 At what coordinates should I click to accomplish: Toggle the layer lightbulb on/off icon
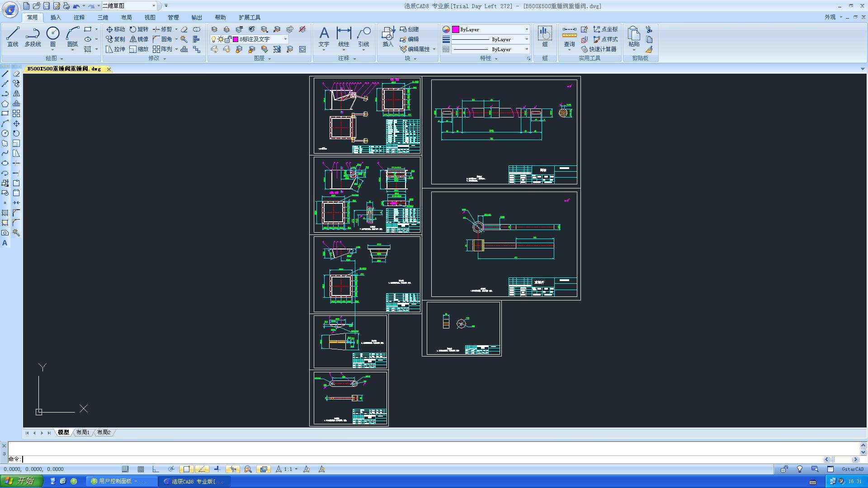coord(214,39)
